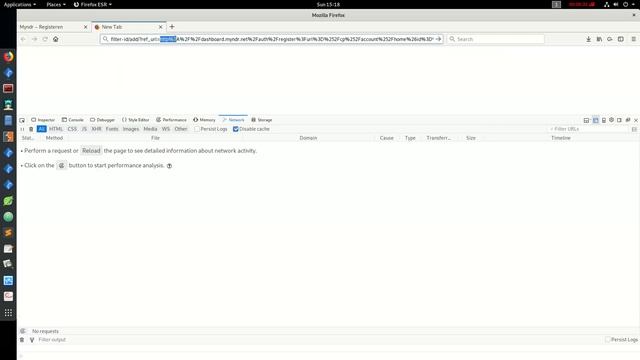This screenshot has width=640, height=360.
Task: Click the stopwatch performance analysis button
Action: [61, 165]
